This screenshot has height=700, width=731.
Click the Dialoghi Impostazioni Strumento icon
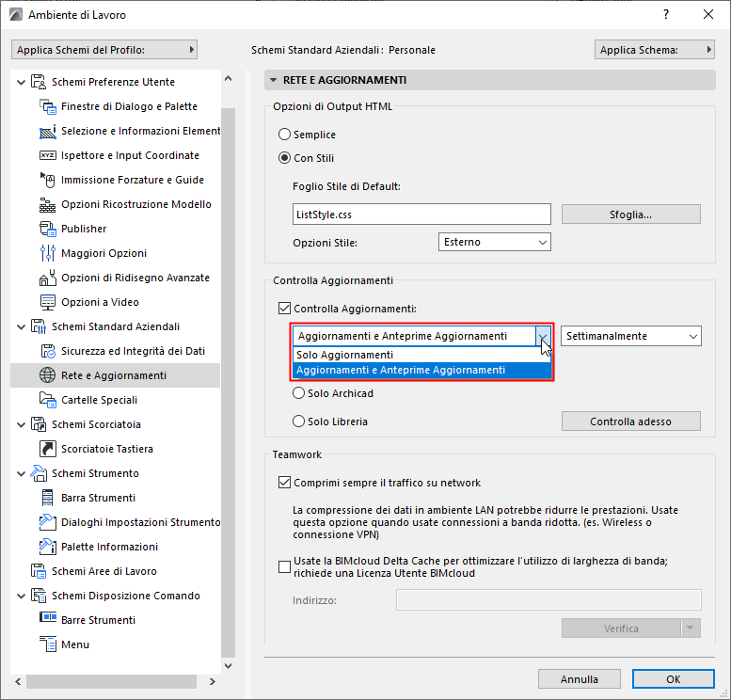tap(48, 522)
